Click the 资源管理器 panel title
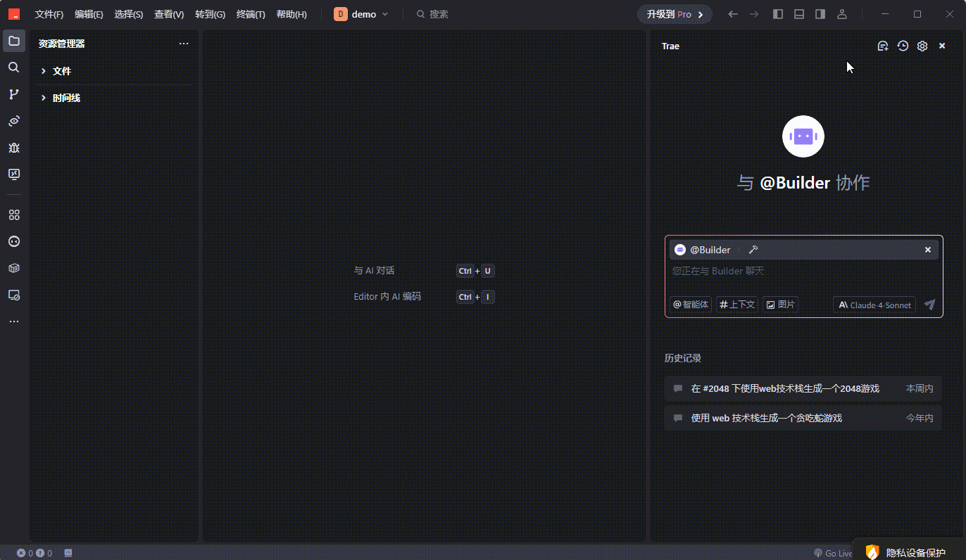966x560 pixels. click(62, 44)
